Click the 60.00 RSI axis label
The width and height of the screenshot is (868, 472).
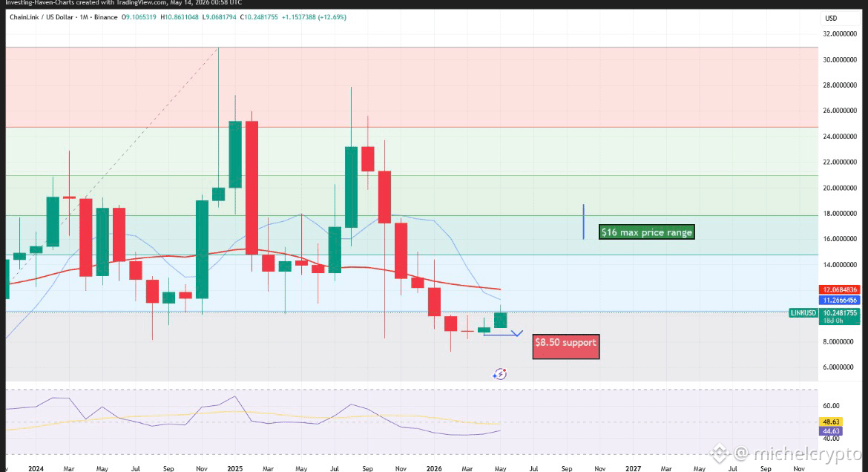click(831, 405)
